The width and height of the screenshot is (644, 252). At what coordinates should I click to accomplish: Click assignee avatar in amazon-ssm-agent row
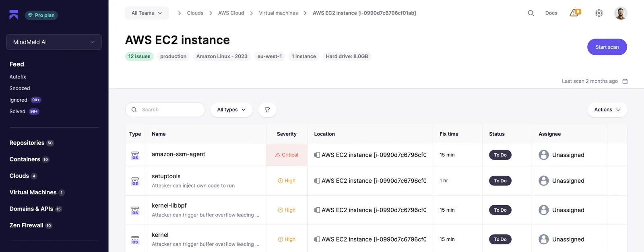click(544, 155)
